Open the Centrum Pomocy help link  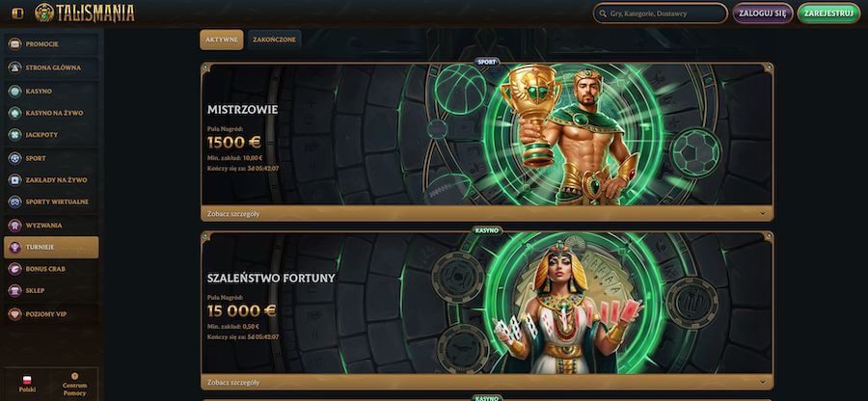coord(74,384)
